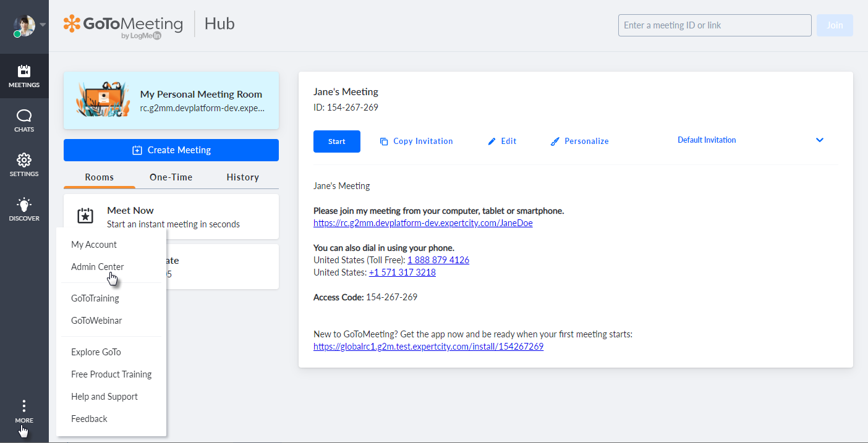Click the phone number +1 571 317 3218
Screen dimensions: 868x443
coord(402,272)
